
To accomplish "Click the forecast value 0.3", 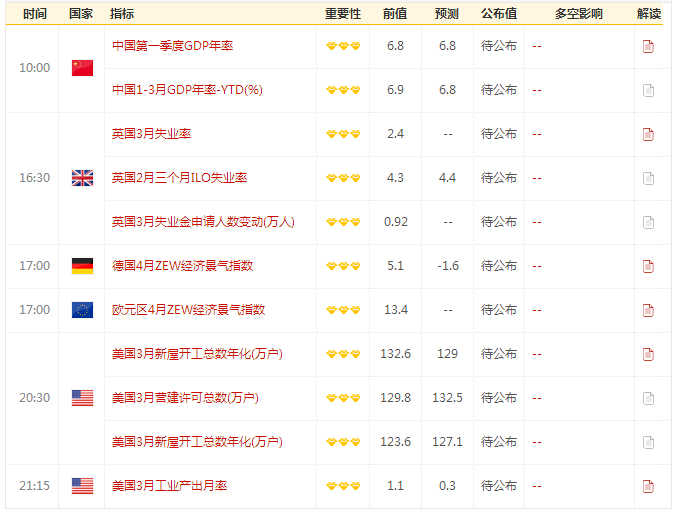I will tap(447, 486).
